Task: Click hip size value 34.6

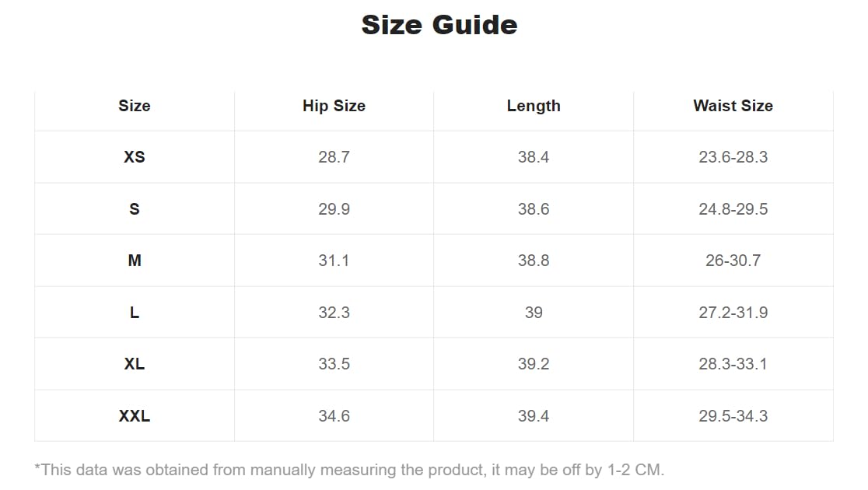Action: coord(334,416)
